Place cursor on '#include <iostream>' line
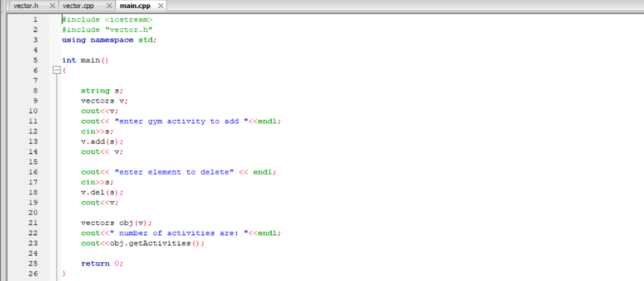This screenshot has height=281, width=644. pyautogui.click(x=107, y=19)
